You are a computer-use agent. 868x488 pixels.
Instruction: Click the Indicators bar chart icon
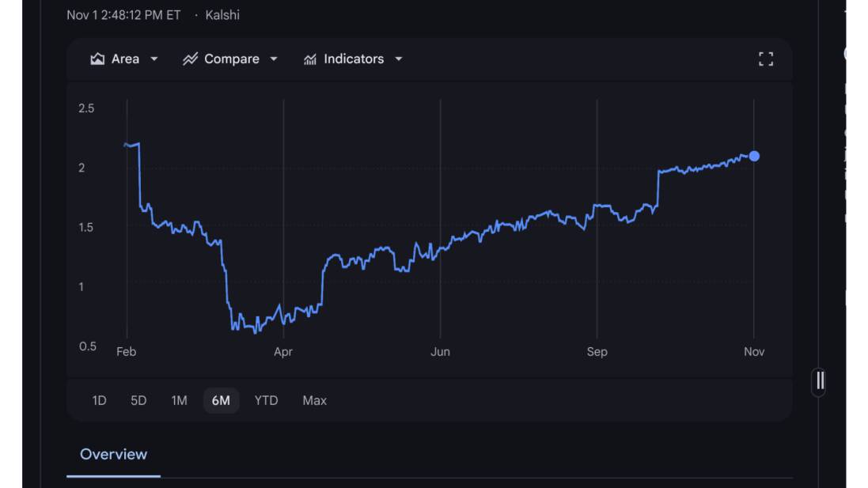point(310,59)
